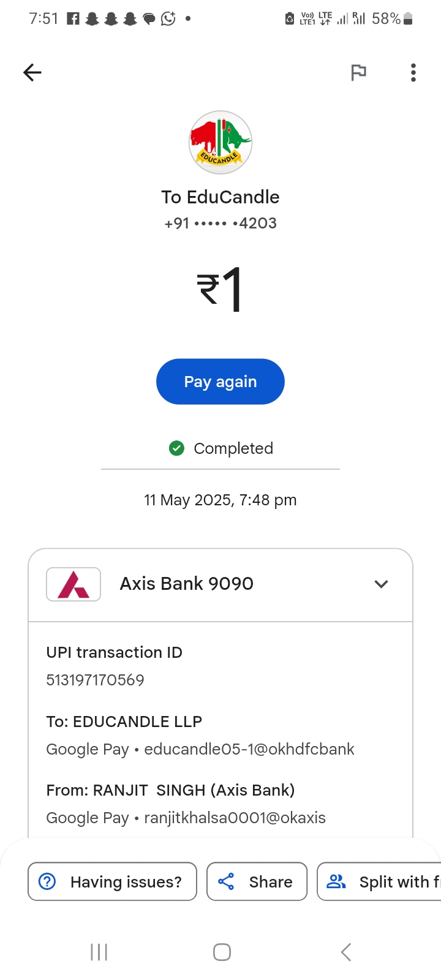Tap the flag report icon
Viewport: 441px width, 980px height.
[358, 73]
